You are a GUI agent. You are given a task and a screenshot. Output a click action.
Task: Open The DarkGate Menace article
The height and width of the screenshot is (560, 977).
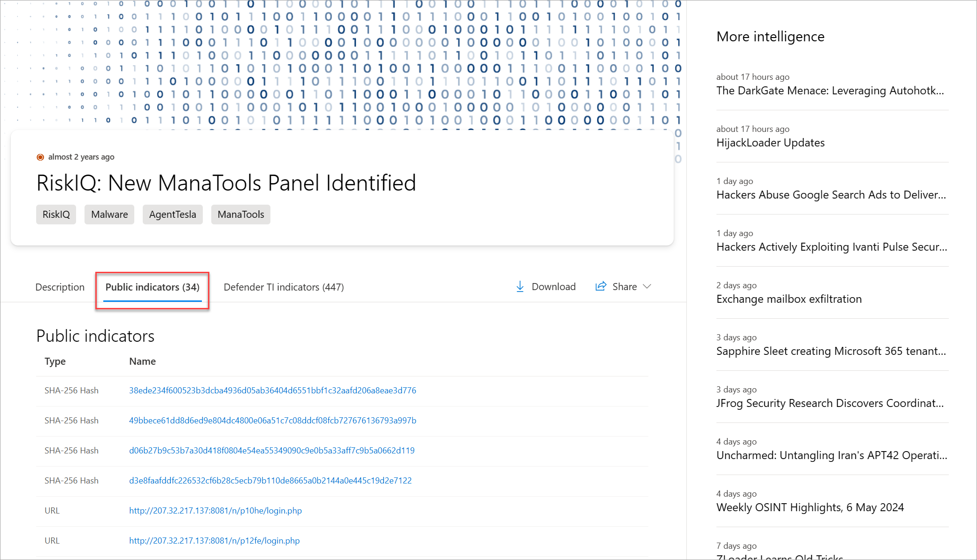pyautogui.click(x=830, y=91)
